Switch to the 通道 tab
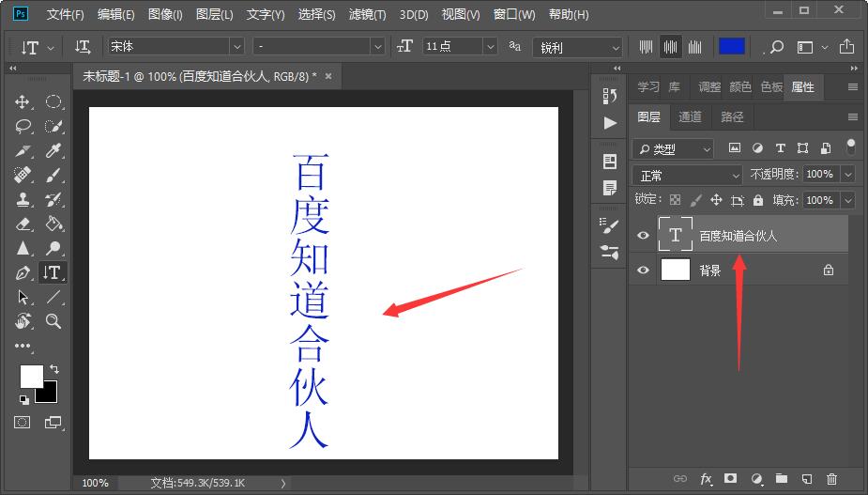 click(690, 117)
